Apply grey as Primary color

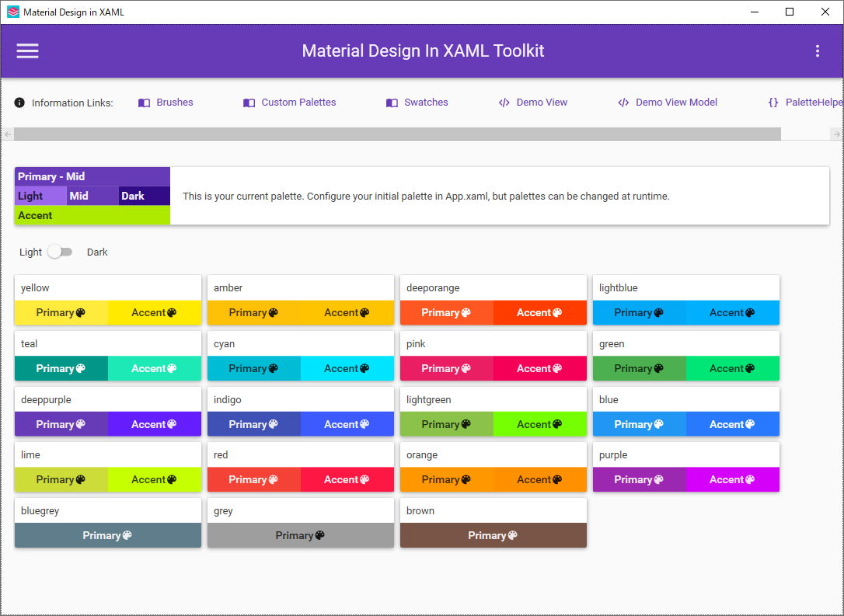[x=301, y=535]
